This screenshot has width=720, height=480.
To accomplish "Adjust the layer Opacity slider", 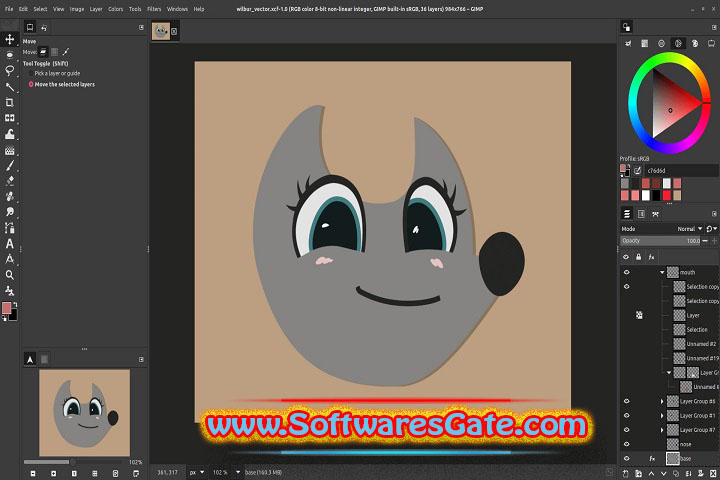I will point(660,241).
